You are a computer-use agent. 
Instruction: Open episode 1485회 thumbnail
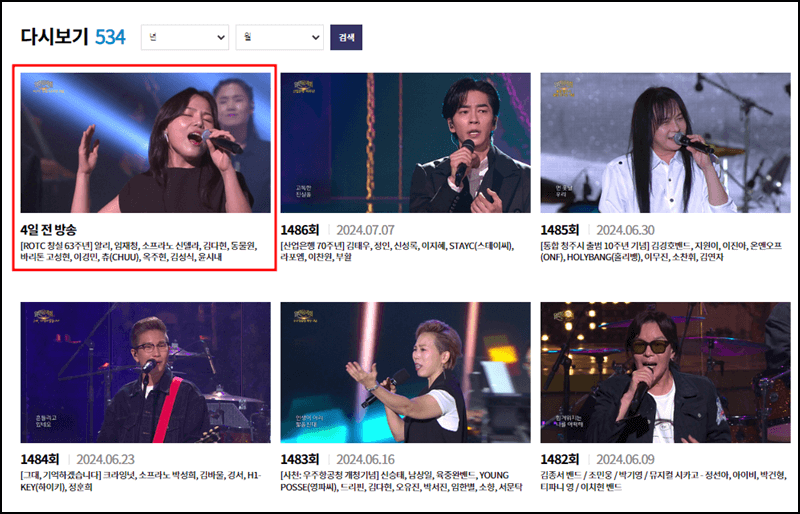pos(665,143)
